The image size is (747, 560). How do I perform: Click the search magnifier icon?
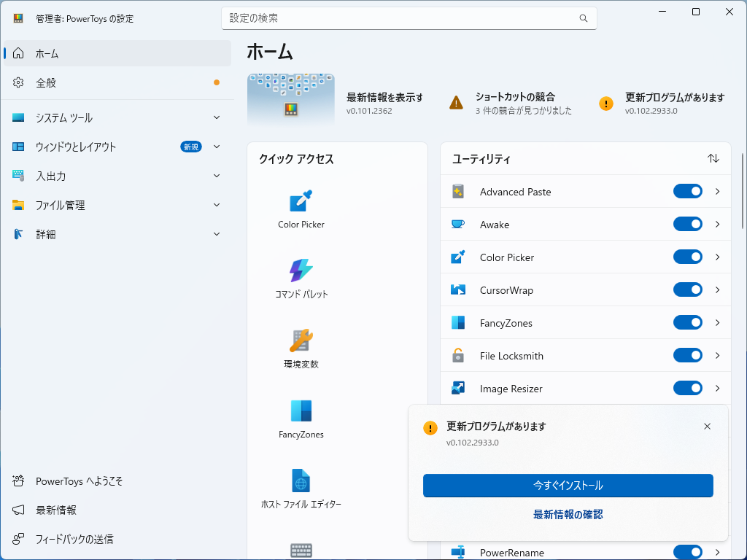584,18
